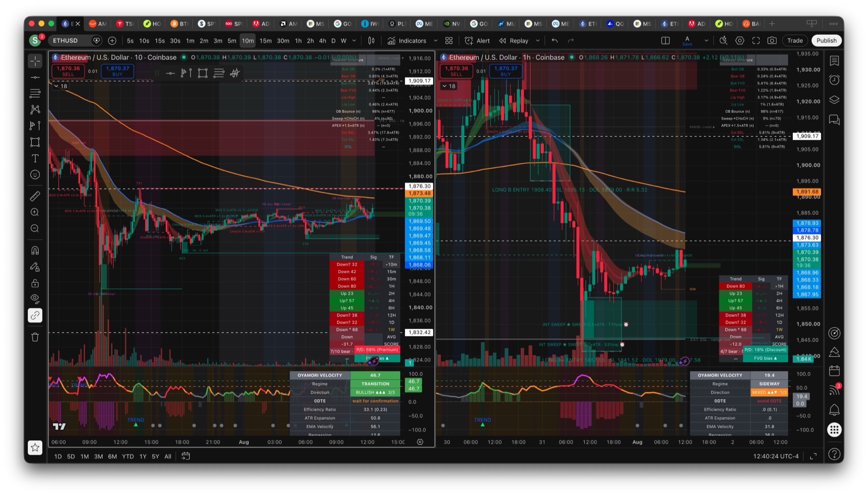The image size is (868, 495).
Task: Open quick search lightning magnifier
Action: pos(723,40)
